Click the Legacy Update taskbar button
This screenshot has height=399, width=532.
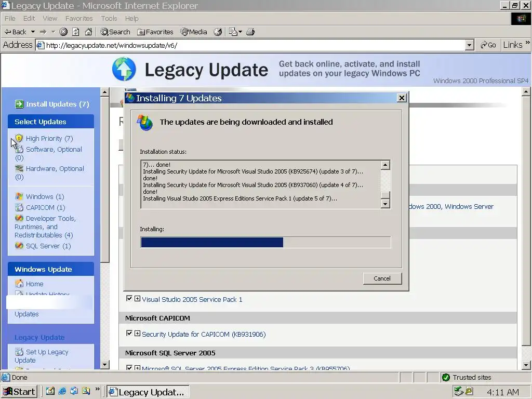[x=148, y=392]
